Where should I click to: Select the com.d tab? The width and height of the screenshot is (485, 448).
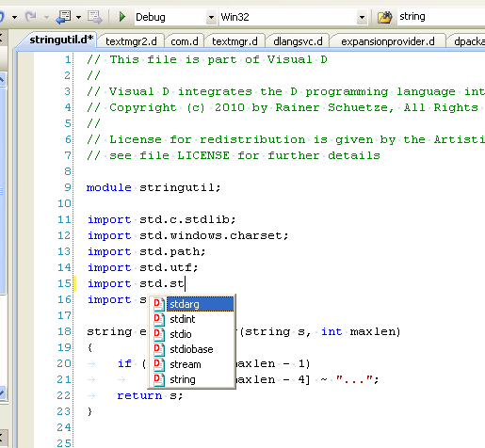(185, 41)
